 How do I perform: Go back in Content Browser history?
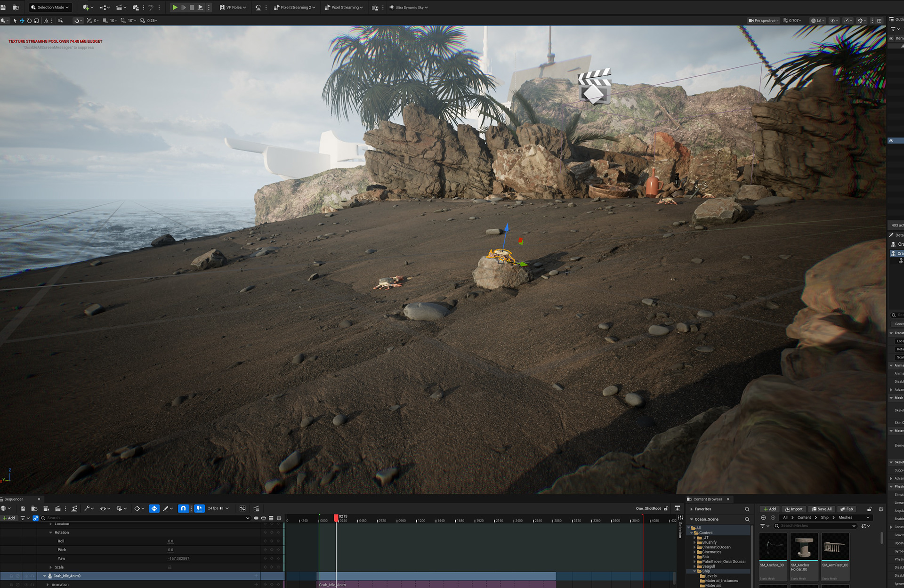[x=763, y=517]
